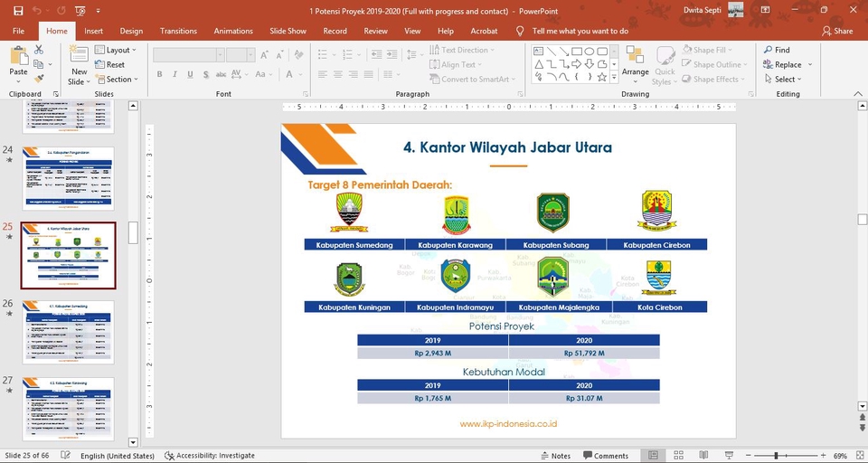Start slideshow from beginning quick access icon
868x463 pixels.
pos(80,11)
